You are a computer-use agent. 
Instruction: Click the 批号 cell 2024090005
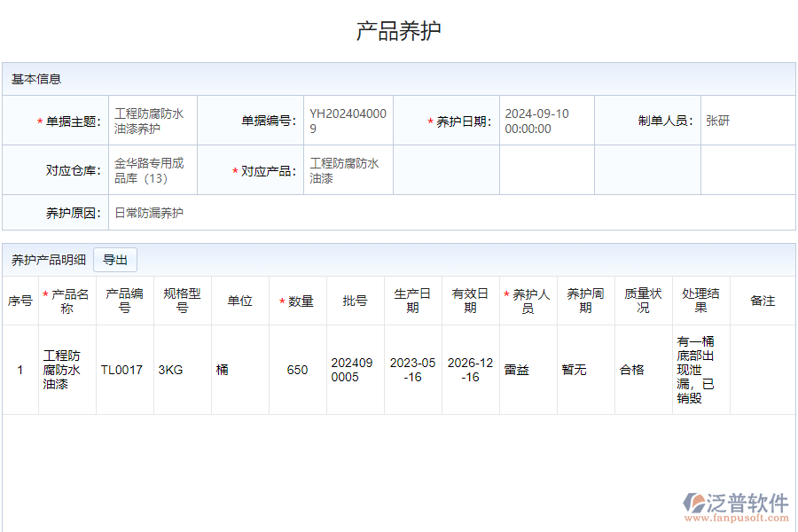(356, 369)
